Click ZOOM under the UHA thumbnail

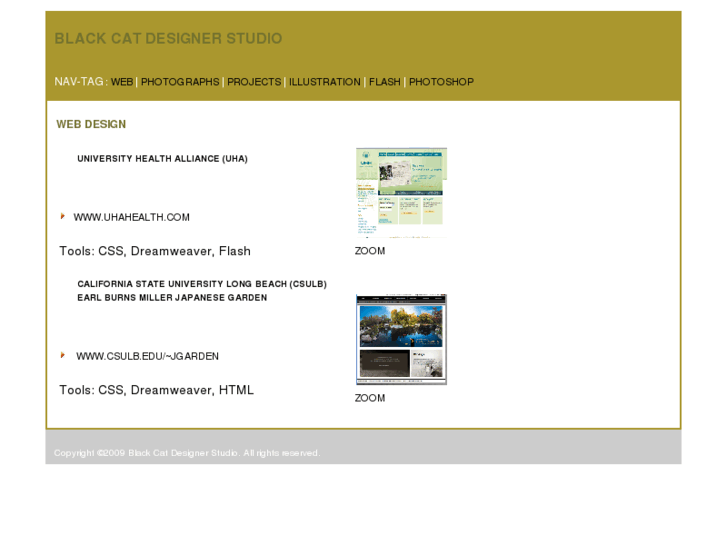pyautogui.click(x=370, y=251)
